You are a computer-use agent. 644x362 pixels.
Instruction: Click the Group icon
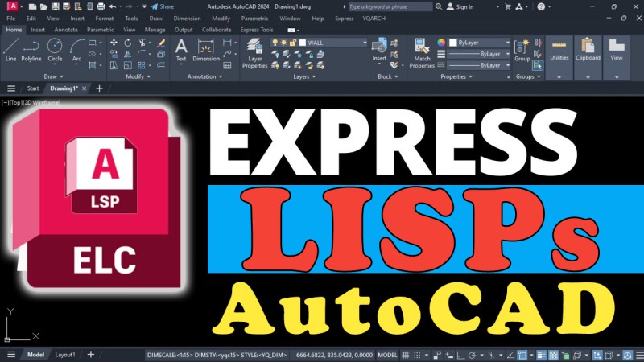point(522,50)
